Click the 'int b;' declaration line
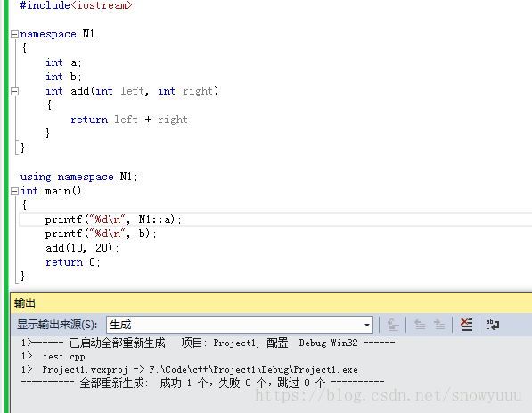Image resolution: width=532 pixels, height=413 pixels. pos(63,77)
